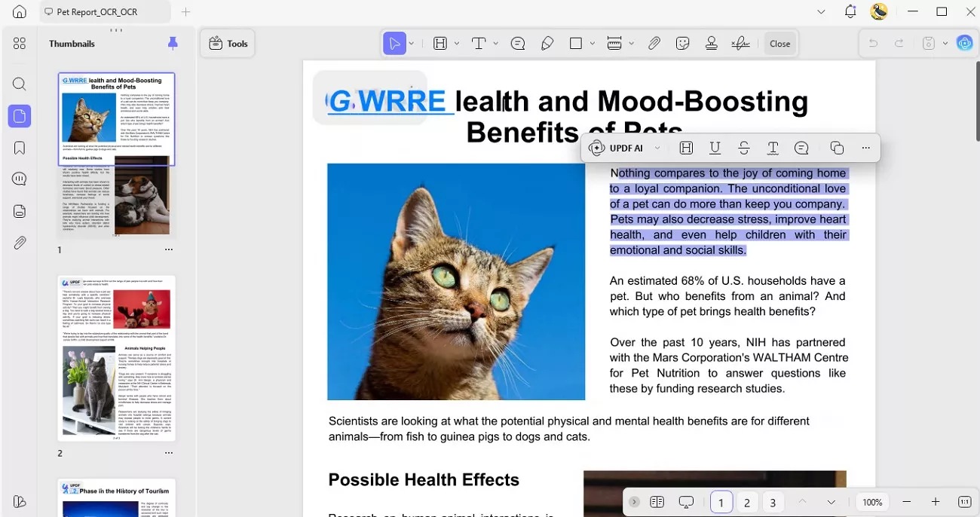
Task: Select page 3 thumbnail
Action: point(117,497)
